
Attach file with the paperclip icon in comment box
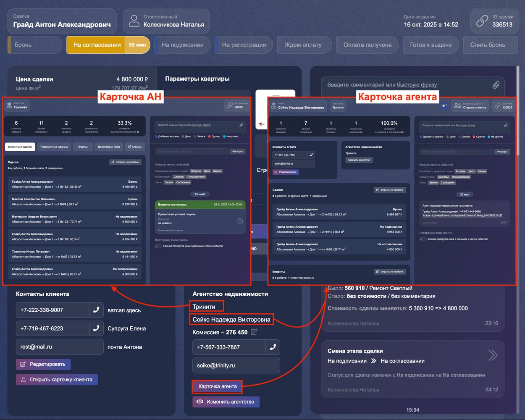496,85
